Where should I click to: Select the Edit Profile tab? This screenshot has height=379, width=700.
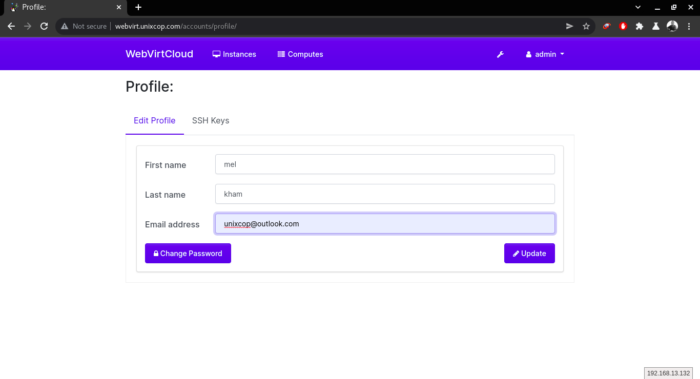pyautogui.click(x=154, y=121)
